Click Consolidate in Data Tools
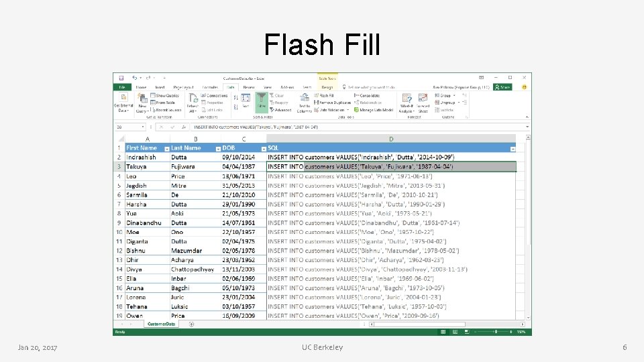Viewport: 644px width, 362px height. tap(367, 96)
